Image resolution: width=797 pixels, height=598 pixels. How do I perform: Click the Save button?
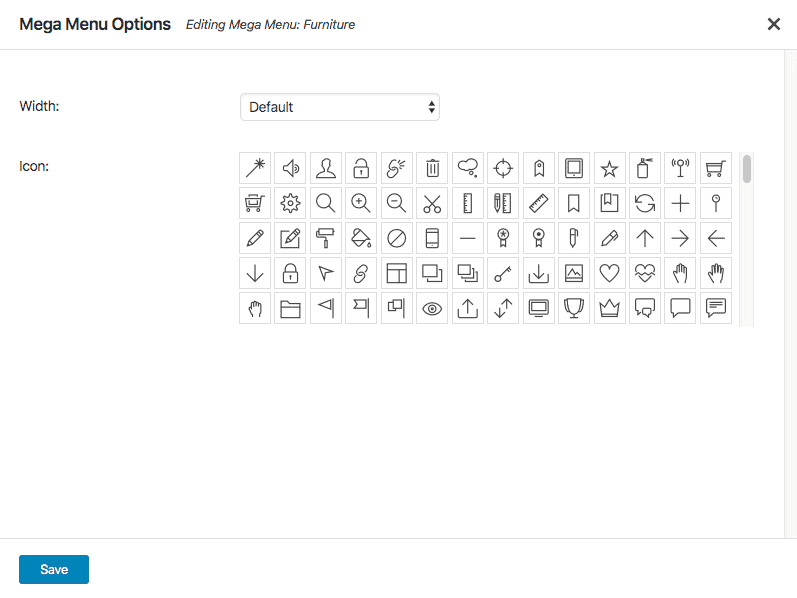click(54, 569)
